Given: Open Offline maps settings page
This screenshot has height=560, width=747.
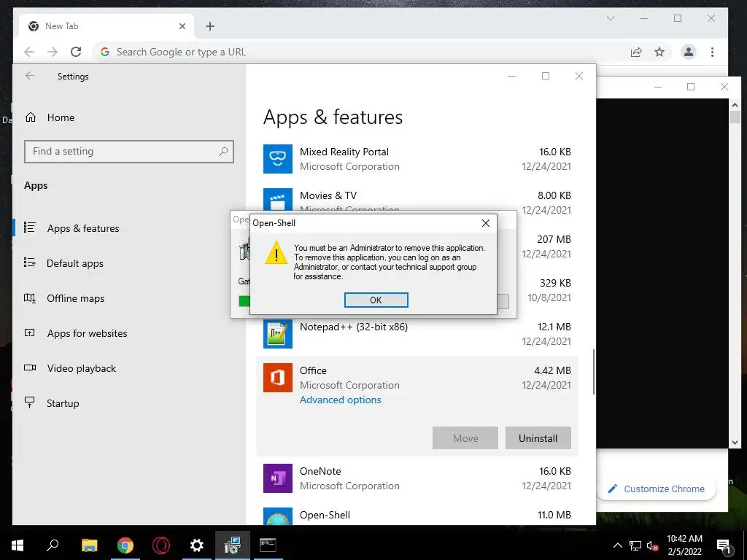Looking at the screenshot, I should point(75,298).
